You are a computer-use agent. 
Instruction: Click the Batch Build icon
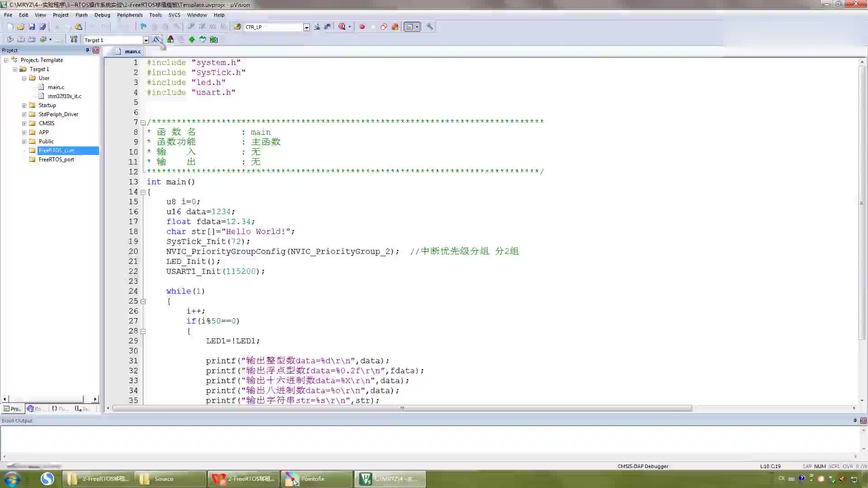[x=43, y=40]
